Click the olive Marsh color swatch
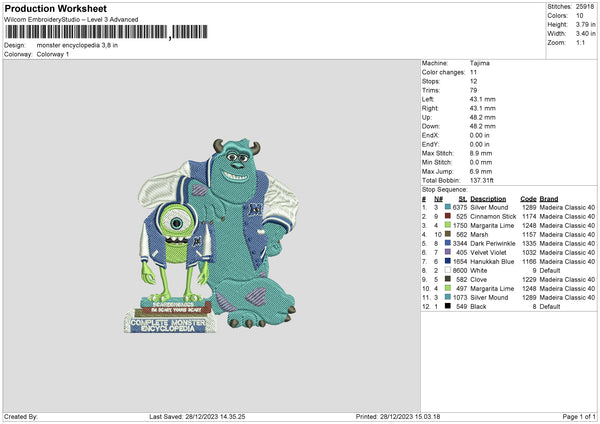 point(448,234)
